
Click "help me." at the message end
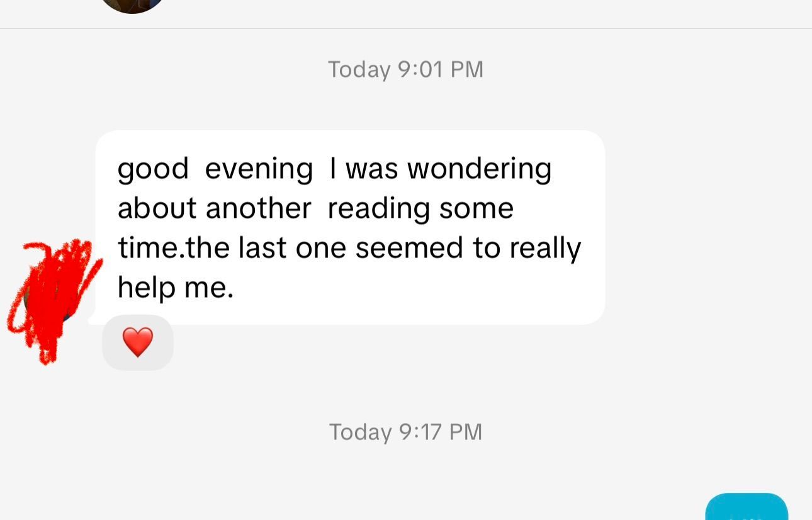(176, 288)
